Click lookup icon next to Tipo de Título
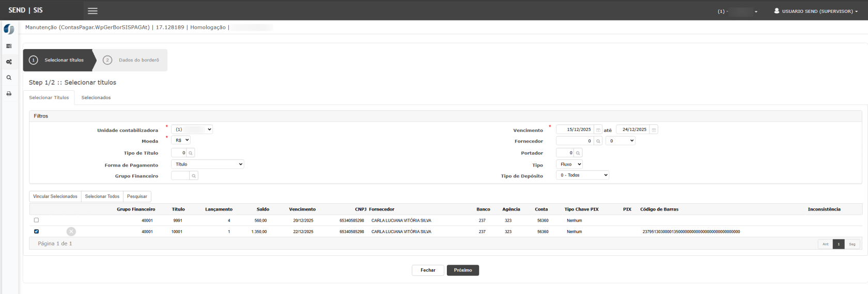 [x=191, y=153]
